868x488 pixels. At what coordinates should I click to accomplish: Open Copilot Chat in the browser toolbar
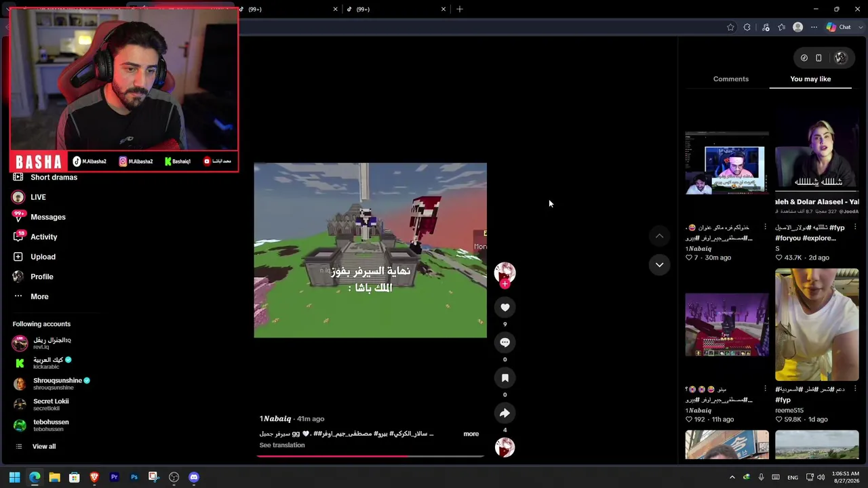coord(839,27)
